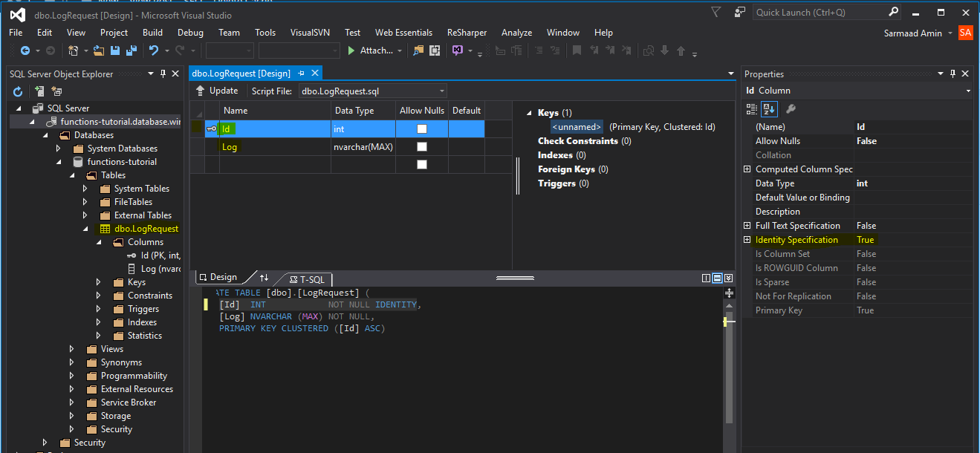Click the Add SQL Server icon
The image size is (980, 453).
coord(39,91)
